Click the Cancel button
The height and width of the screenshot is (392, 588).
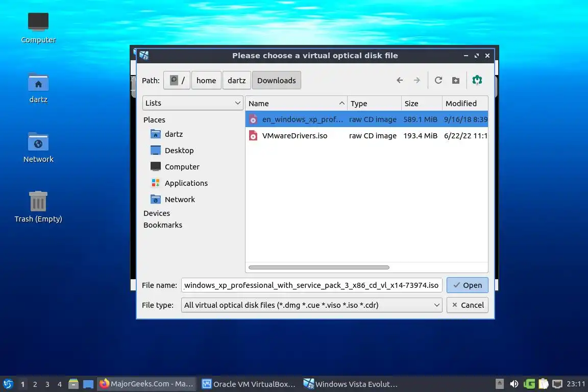pyautogui.click(x=467, y=305)
